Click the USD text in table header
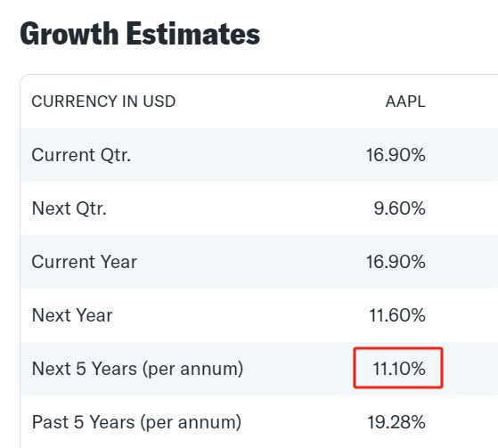498x448 pixels. tap(159, 102)
